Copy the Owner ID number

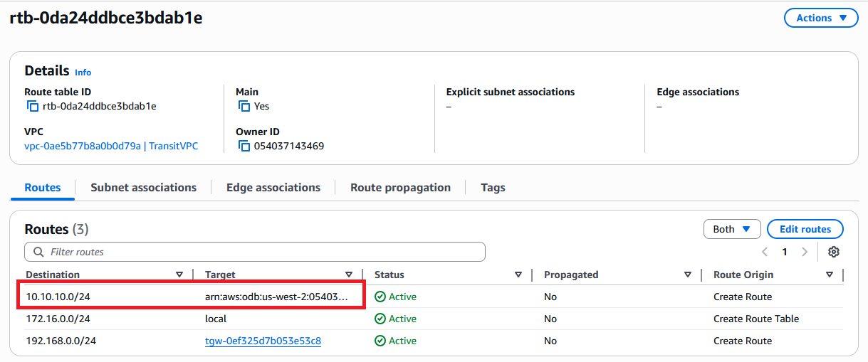243,147
